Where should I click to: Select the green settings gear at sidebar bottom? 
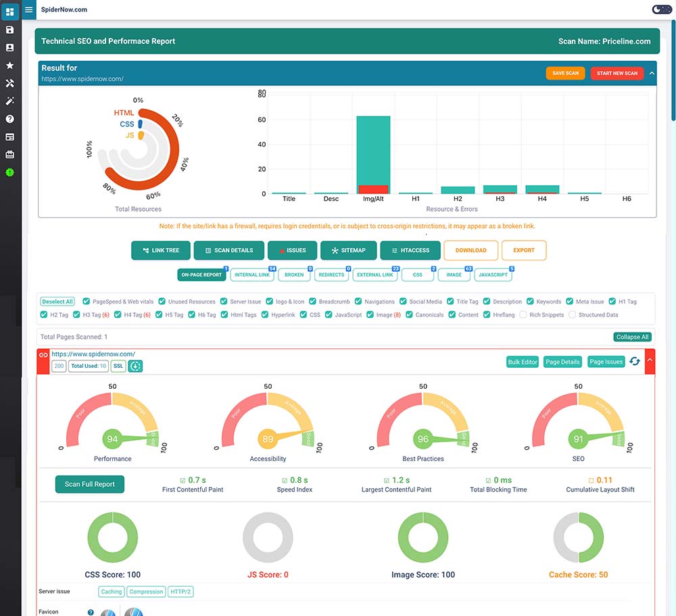(x=10, y=172)
